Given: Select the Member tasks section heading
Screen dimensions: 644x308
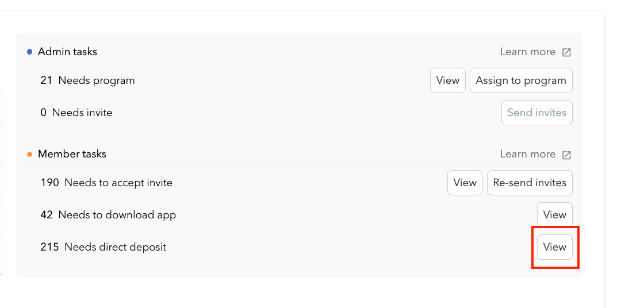Looking at the screenshot, I should click(x=72, y=154).
